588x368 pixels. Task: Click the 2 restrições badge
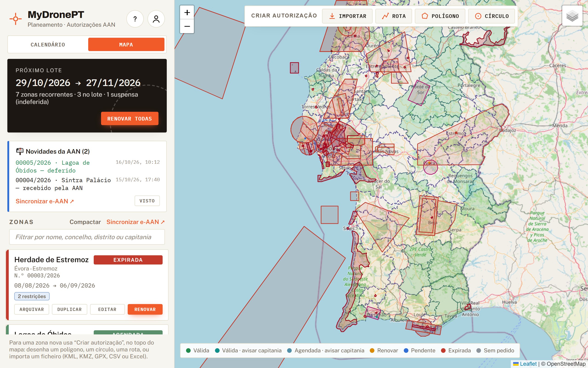point(32,296)
